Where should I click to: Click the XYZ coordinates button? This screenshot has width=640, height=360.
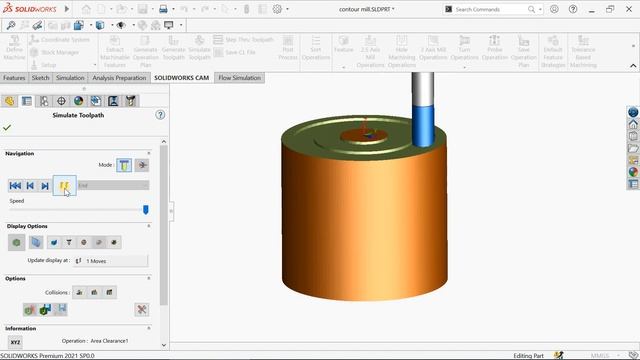(15, 342)
